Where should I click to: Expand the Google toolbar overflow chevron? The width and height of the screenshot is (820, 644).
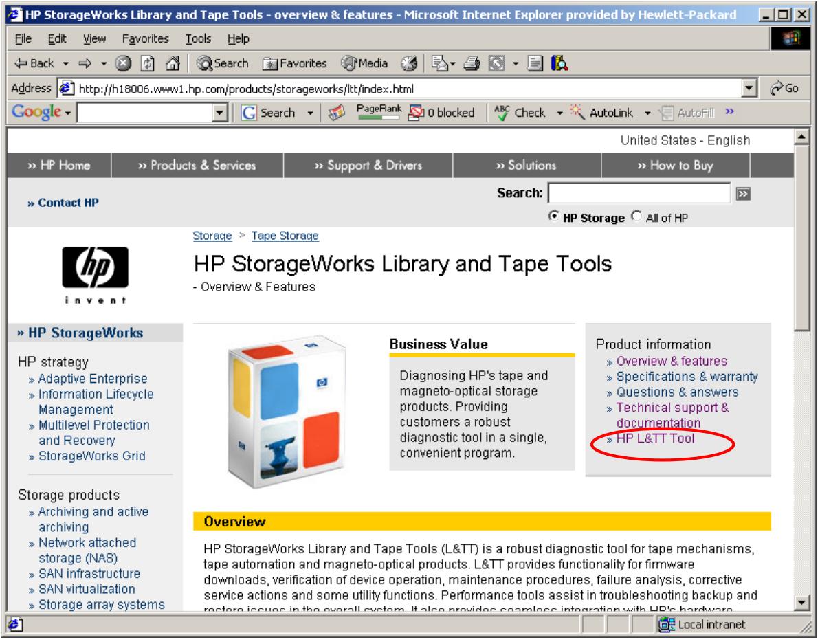[x=729, y=111]
